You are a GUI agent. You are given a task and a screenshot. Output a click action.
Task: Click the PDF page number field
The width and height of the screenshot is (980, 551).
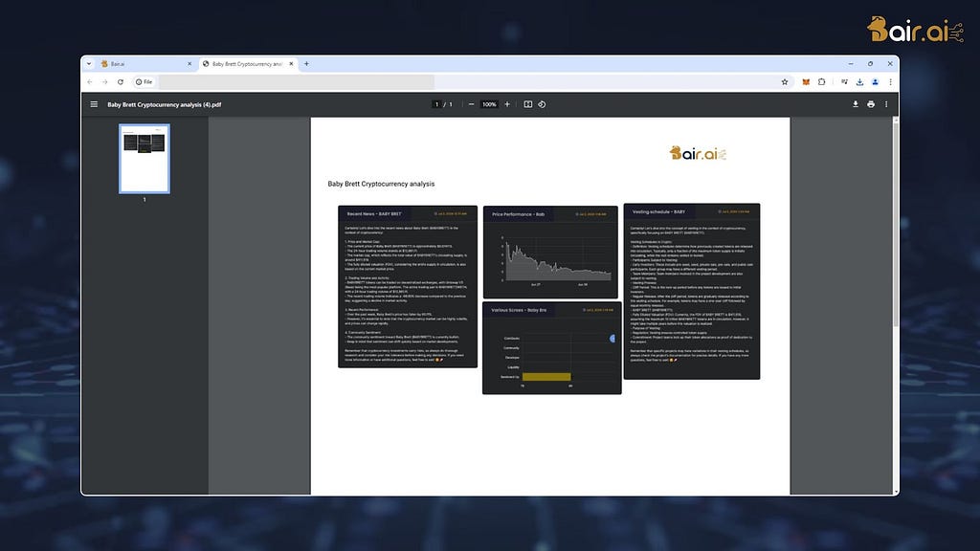tap(436, 104)
